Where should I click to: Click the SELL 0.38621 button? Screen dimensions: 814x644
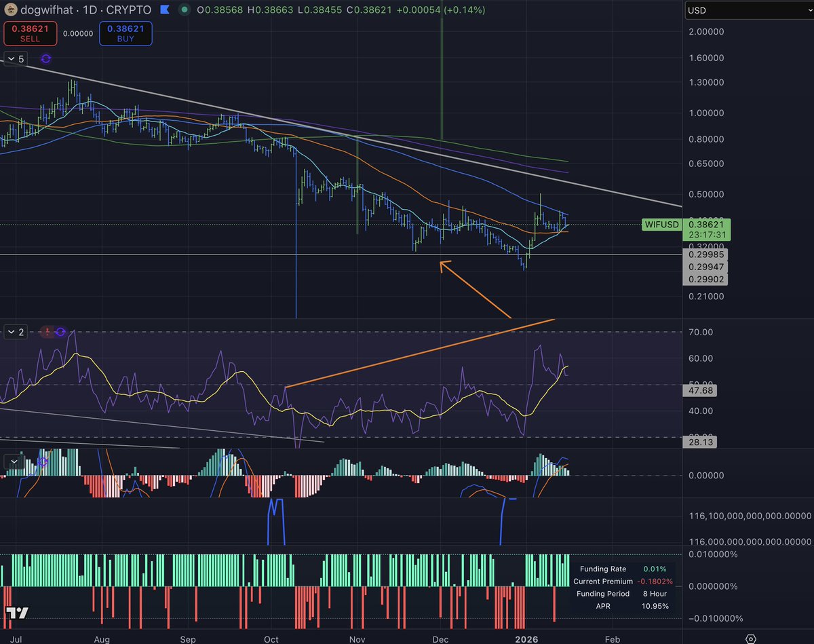coord(30,33)
